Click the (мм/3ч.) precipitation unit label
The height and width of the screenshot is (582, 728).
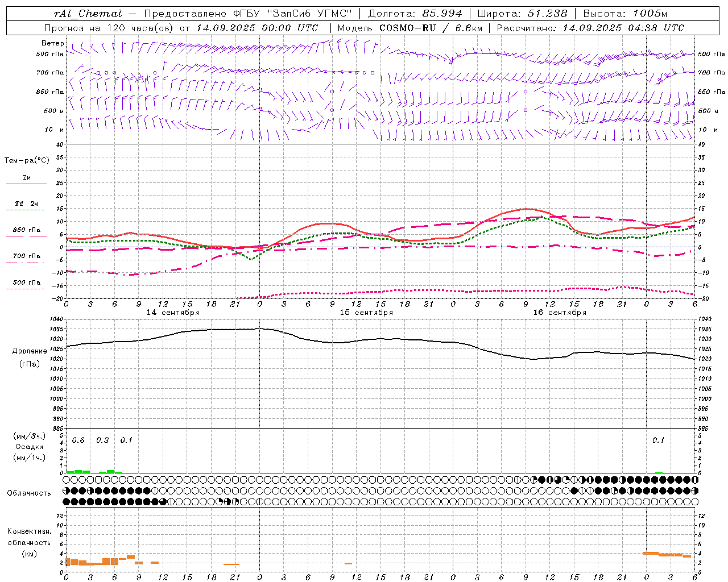(x=30, y=436)
